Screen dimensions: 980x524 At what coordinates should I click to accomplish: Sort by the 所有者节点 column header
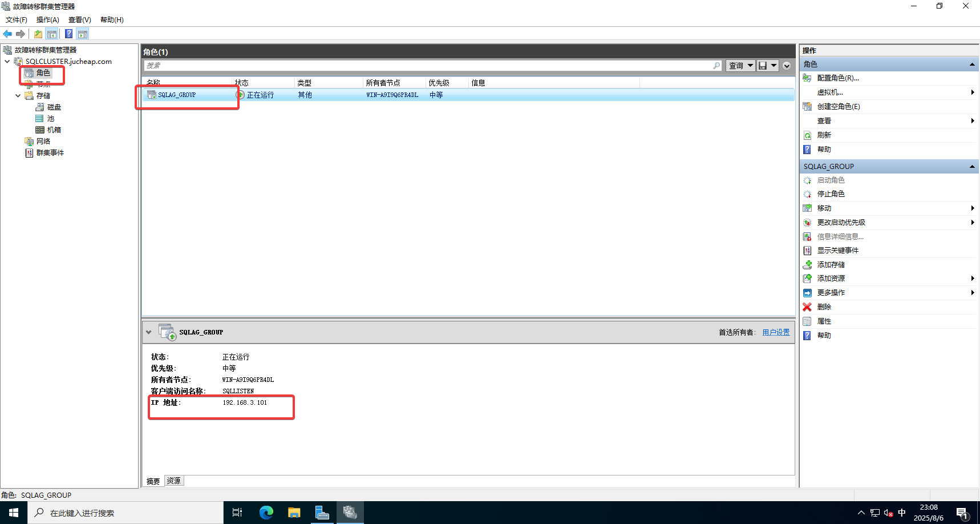pyautogui.click(x=395, y=83)
